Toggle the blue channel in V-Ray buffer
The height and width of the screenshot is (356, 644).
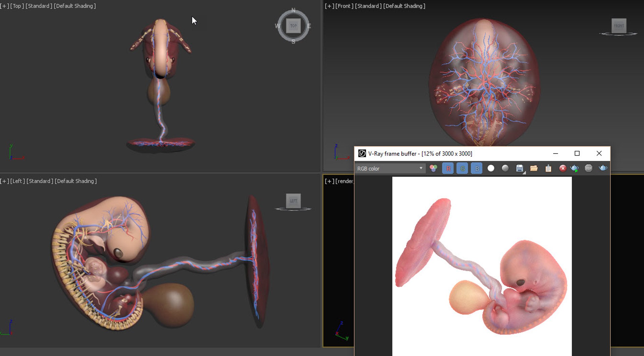[x=477, y=168]
